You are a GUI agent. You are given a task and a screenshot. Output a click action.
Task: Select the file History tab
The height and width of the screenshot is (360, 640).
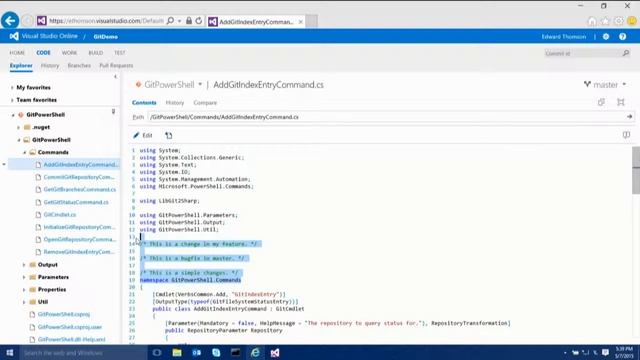coord(175,103)
